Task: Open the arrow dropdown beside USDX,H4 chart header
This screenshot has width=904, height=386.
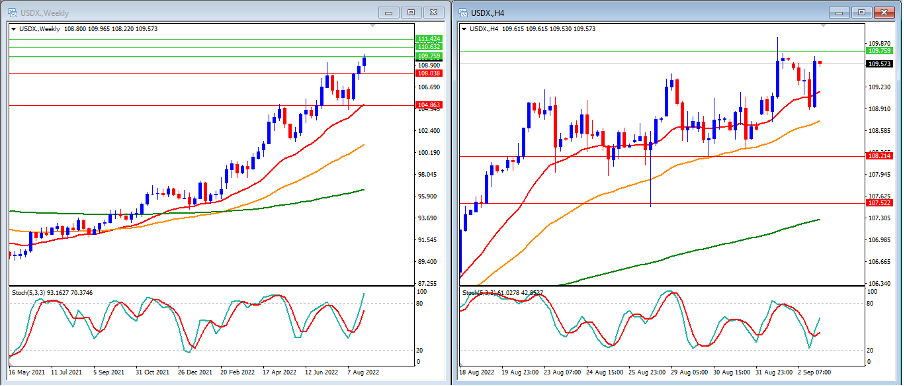Action: (x=464, y=28)
